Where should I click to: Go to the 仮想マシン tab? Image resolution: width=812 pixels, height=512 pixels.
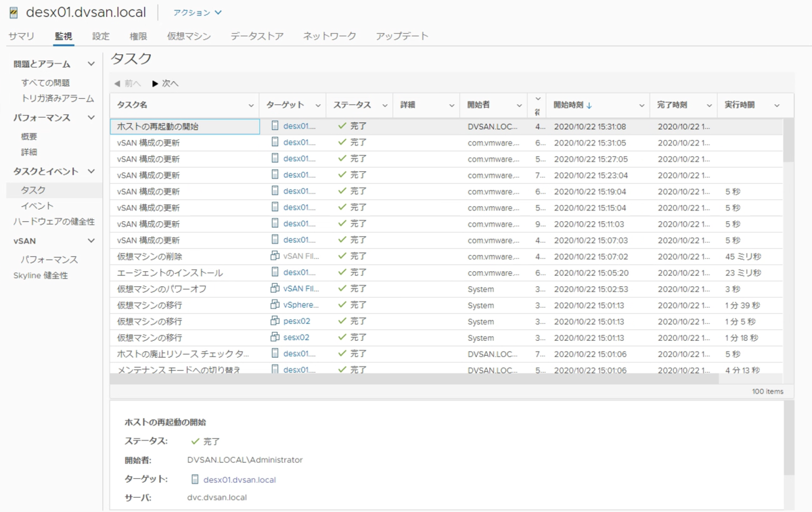(x=189, y=36)
